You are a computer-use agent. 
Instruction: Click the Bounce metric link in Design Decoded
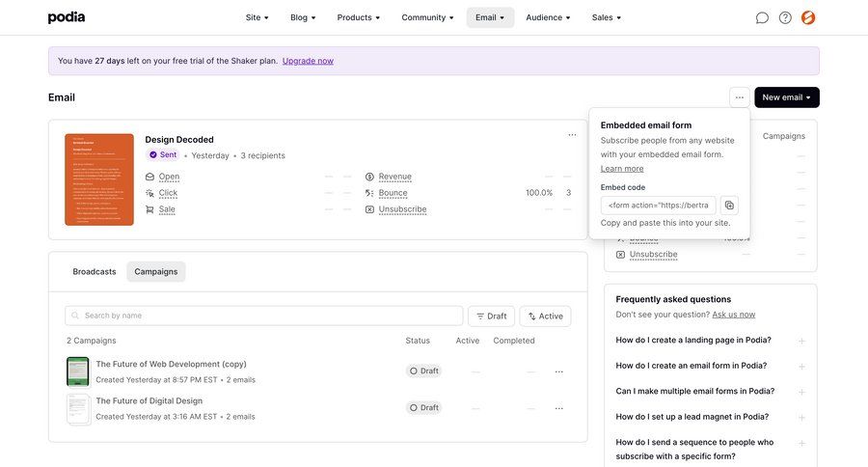393,193
